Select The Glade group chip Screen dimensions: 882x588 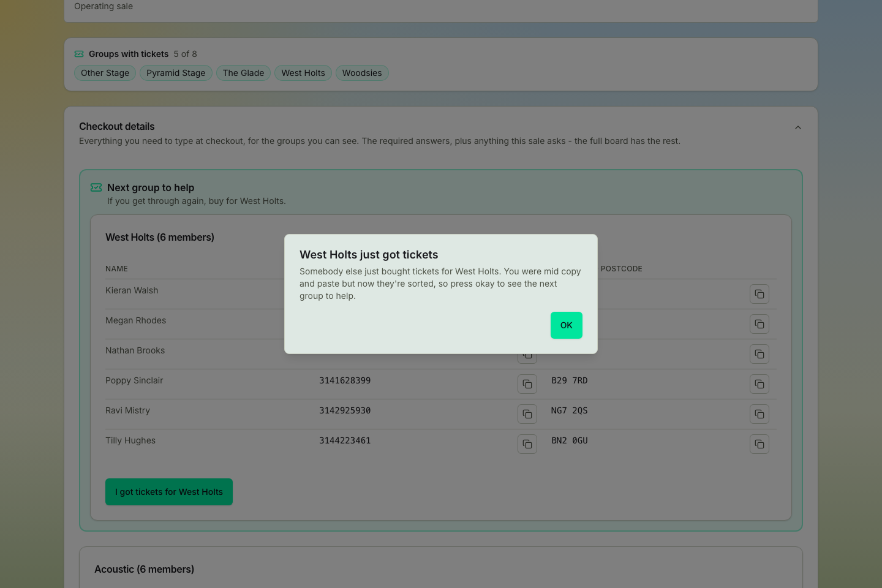point(243,73)
